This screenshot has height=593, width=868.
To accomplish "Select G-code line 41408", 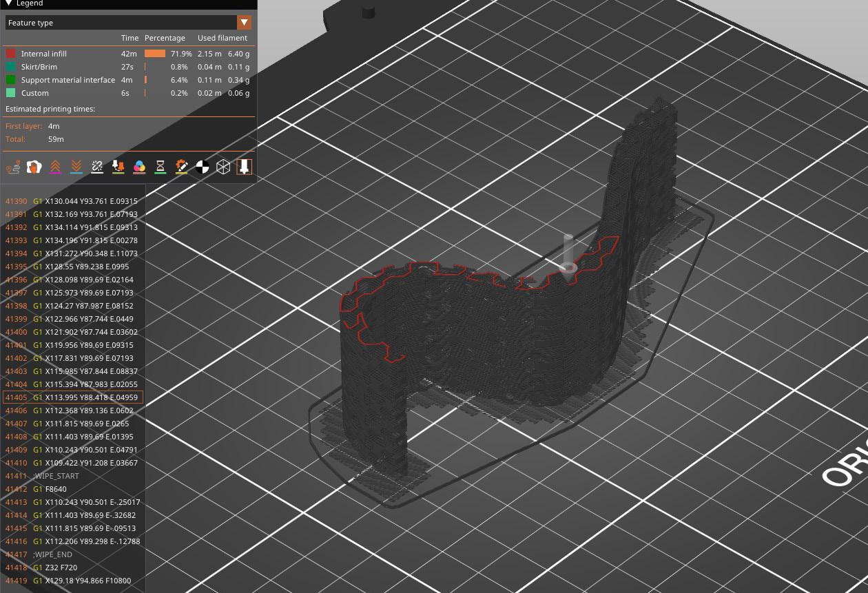I will pyautogui.click(x=72, y=437).
